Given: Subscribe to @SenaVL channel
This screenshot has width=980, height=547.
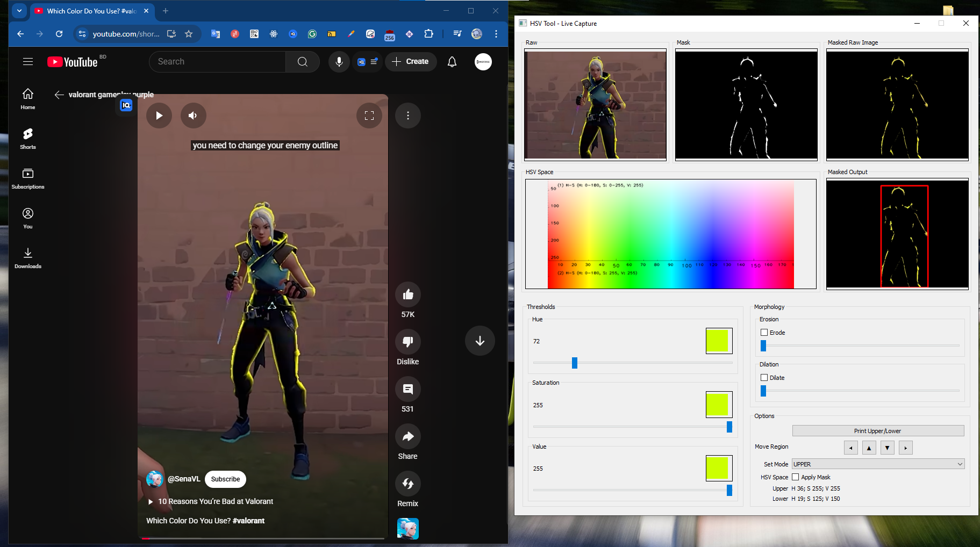Looking at the screenshot, I should point(225,479).
